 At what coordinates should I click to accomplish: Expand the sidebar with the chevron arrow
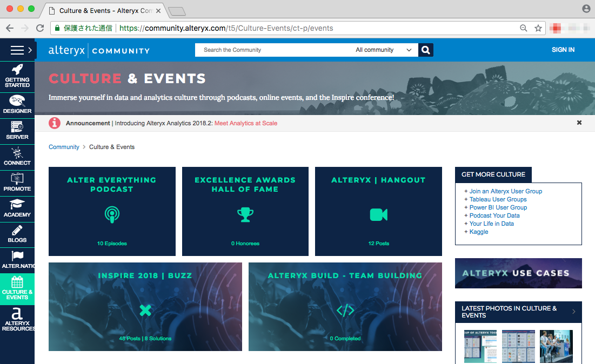(x=30, y=50)
